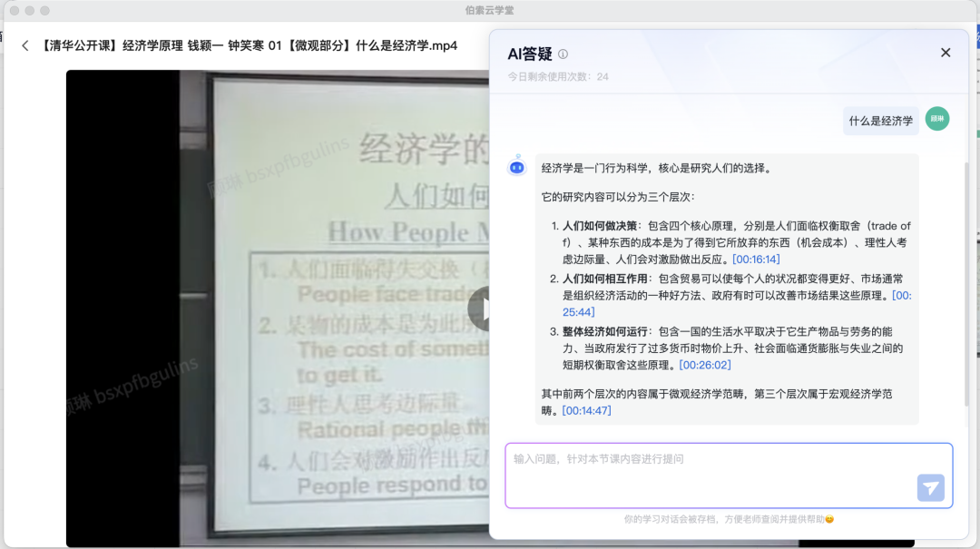The width and height of the screenshot is (980, 549).
Task: Focus the question input field
Action: pos(729,475)
